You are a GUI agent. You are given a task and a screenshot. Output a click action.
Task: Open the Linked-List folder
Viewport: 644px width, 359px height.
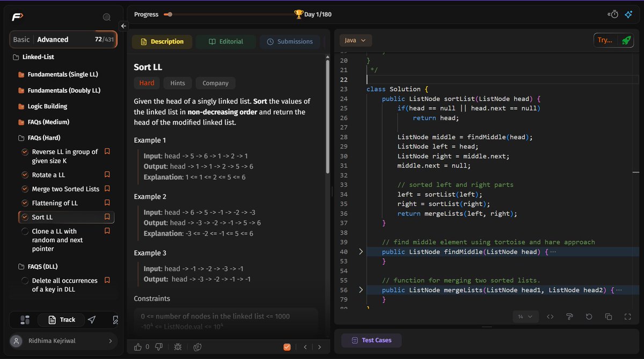click(33, 57)
